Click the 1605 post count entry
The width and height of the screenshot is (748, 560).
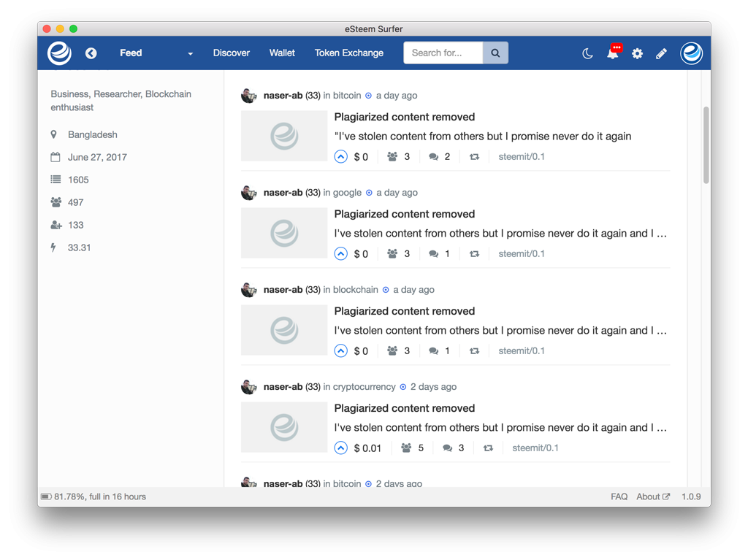coord(78,180)
